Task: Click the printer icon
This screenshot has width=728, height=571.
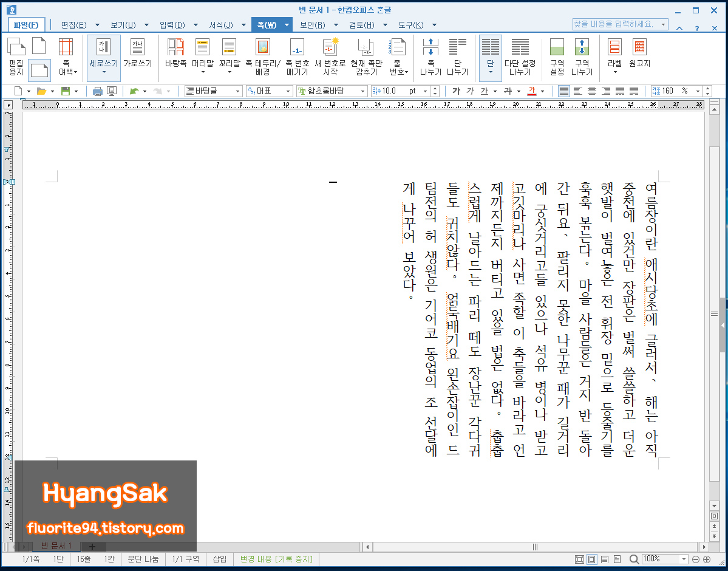Action: (98, 91)
